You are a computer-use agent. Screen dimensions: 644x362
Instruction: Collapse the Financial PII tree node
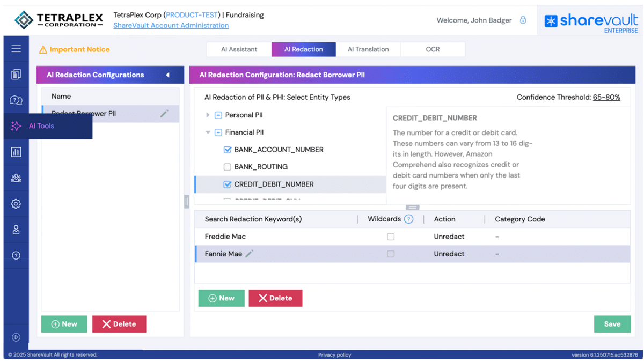tap(208, 132)
